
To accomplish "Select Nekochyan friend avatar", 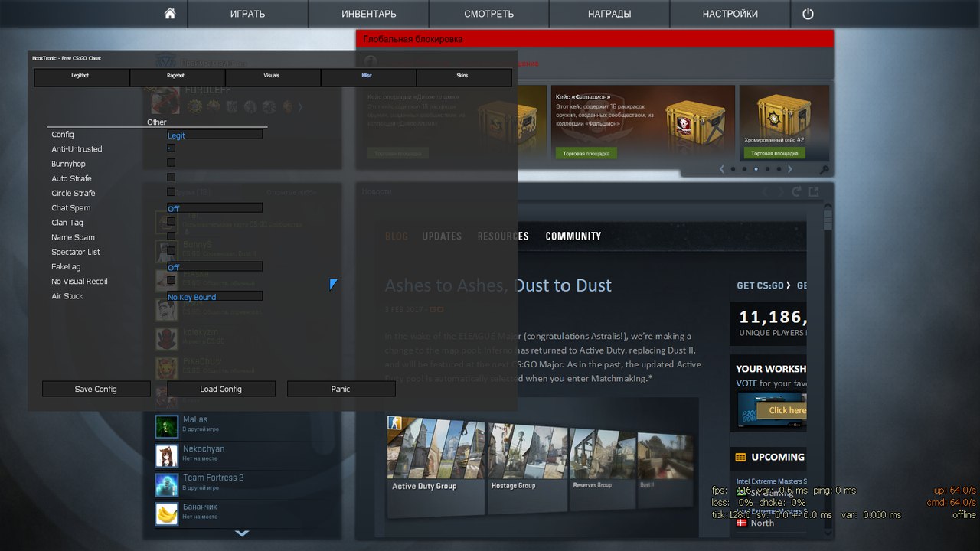I will [167, 455].
